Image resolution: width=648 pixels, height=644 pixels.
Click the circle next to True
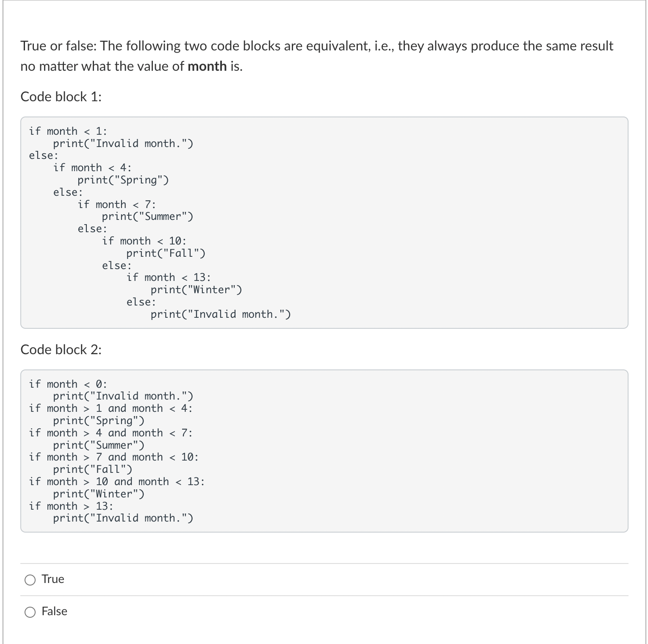coord(30,580)
